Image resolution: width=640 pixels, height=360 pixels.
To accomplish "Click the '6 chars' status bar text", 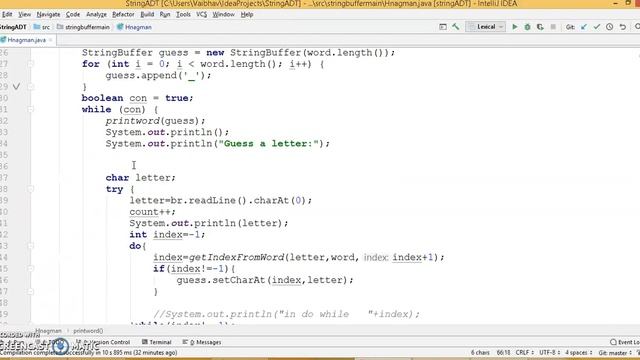I will 480,352.
